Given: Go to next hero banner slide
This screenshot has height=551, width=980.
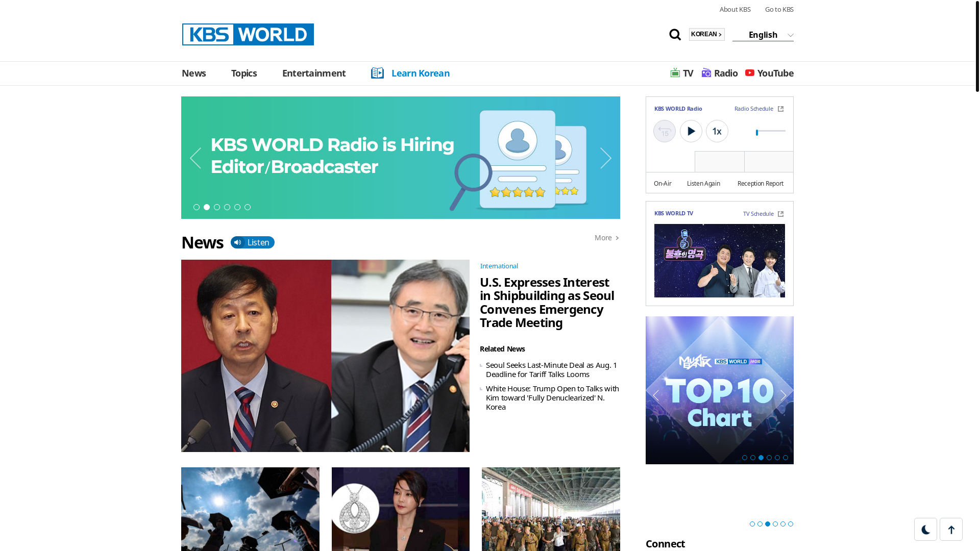Looking at the screenshot, I should (606, 158).
